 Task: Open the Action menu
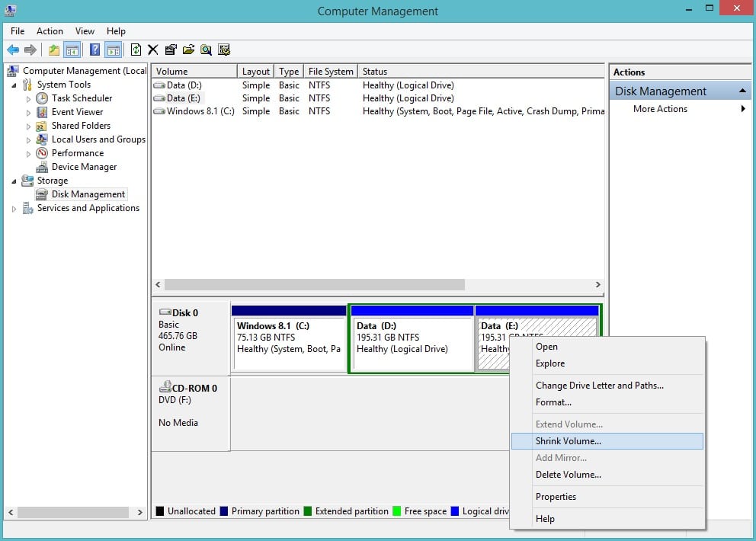tap(50, 30)
